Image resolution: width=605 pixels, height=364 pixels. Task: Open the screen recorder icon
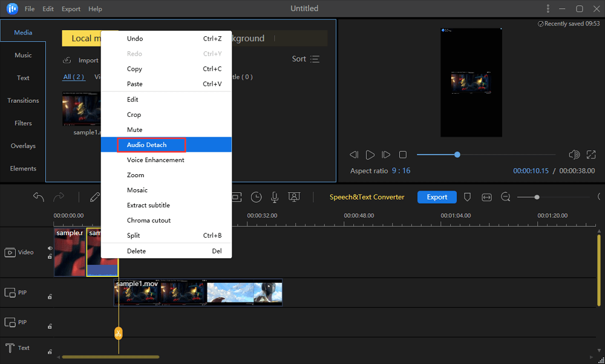tap(294, 197)
